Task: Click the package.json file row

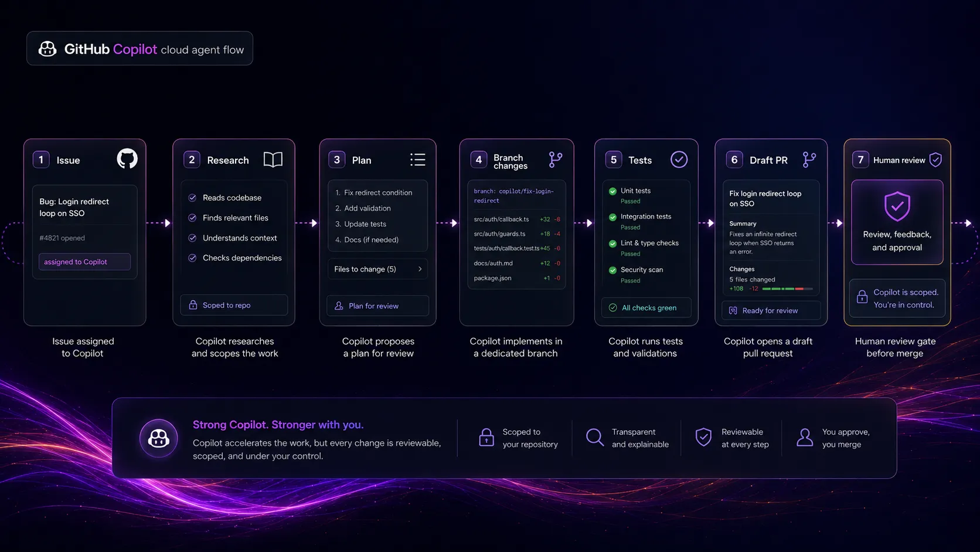Action: pyautogui.click(x=516, y=278)
